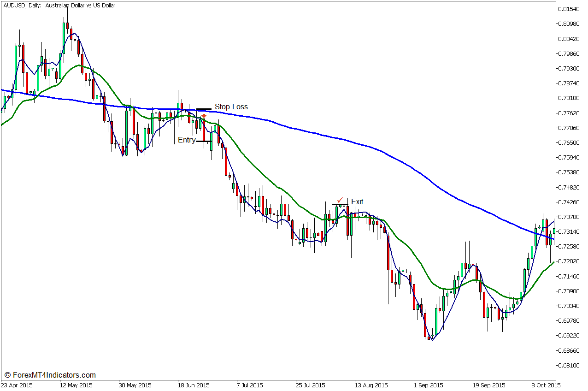This screenshot has height=391, width=588.
Task: Click the Stop Loss text label
Action: point(231,107)
